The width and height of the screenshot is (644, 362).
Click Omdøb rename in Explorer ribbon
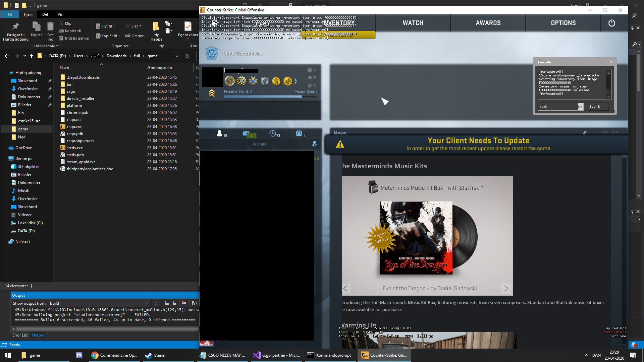click(x=135, y=36)
